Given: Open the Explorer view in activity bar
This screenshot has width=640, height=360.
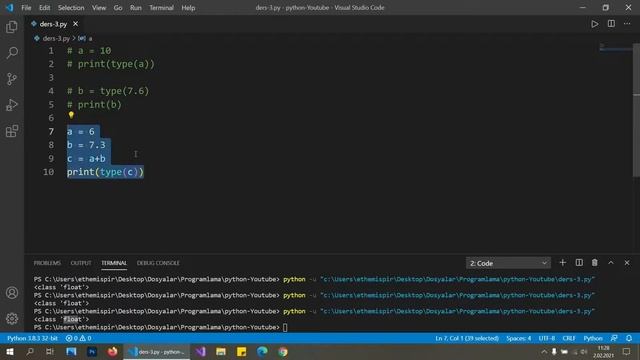Looking at the screenshot, I should click(12, 27).
